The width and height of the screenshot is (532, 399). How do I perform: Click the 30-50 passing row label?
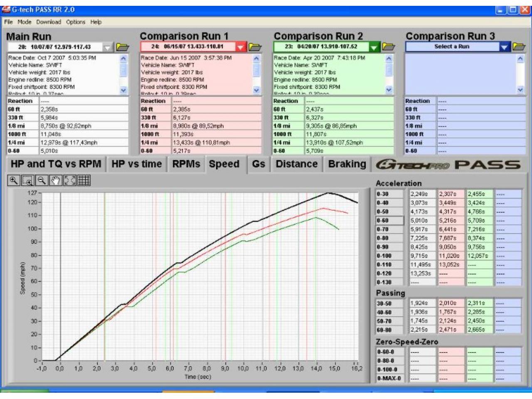389,303
